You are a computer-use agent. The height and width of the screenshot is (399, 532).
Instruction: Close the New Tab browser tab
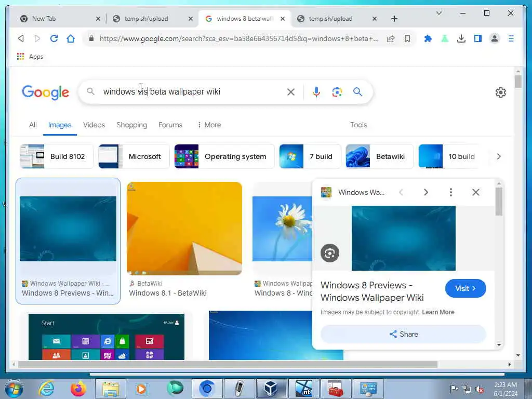pyautogui.click(x=98, y=19)
